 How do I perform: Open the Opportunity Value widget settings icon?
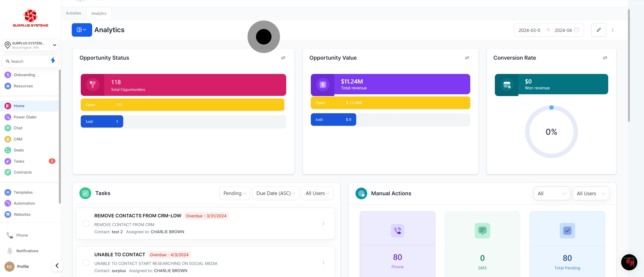pos(467,58)
